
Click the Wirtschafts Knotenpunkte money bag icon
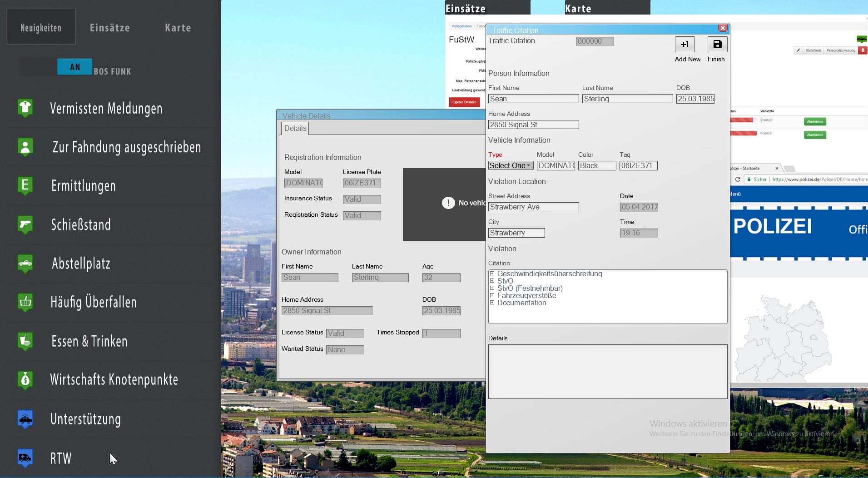click(x=25, y=379)
